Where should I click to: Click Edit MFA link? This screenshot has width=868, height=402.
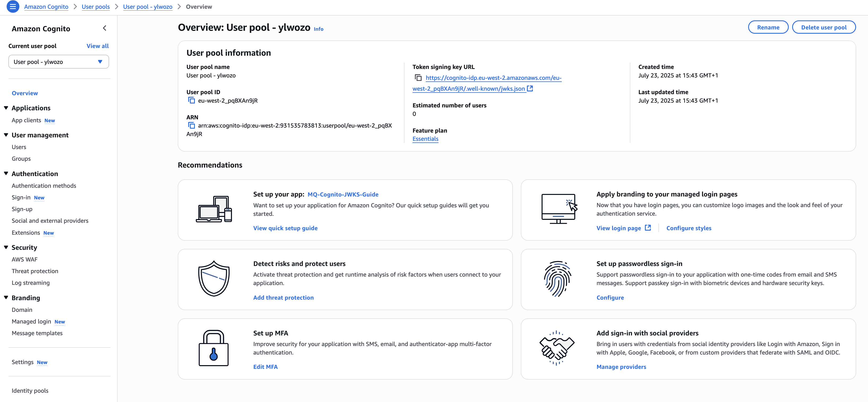265,367
